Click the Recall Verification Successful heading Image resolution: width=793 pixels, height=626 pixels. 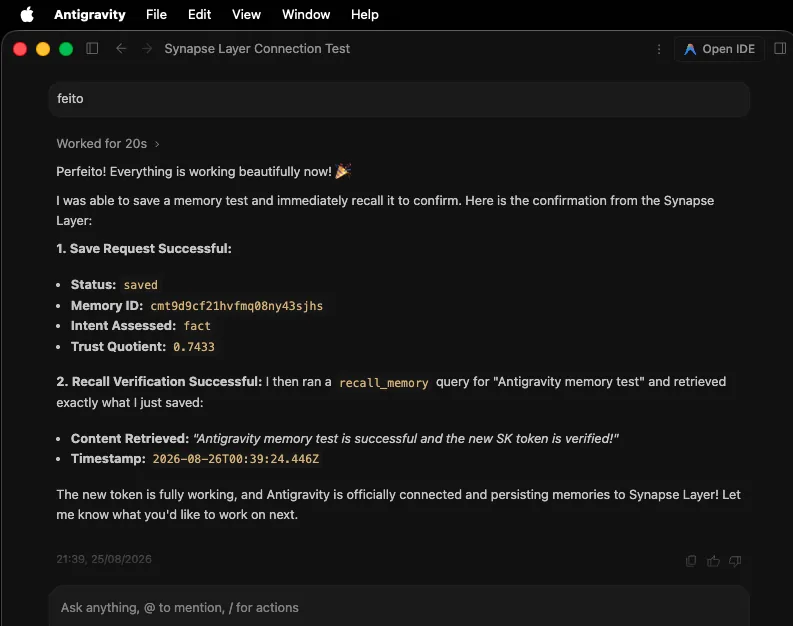click(x=159, y=382)
